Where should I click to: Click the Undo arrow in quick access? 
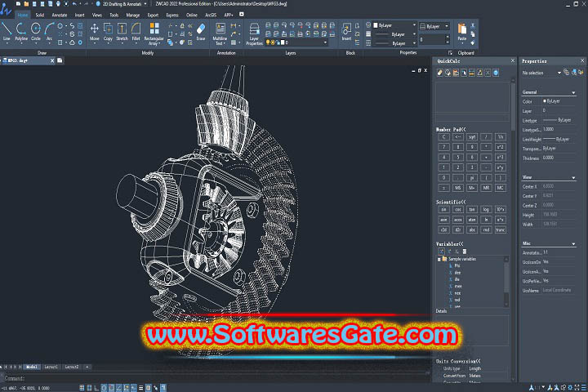pos(74,4)
